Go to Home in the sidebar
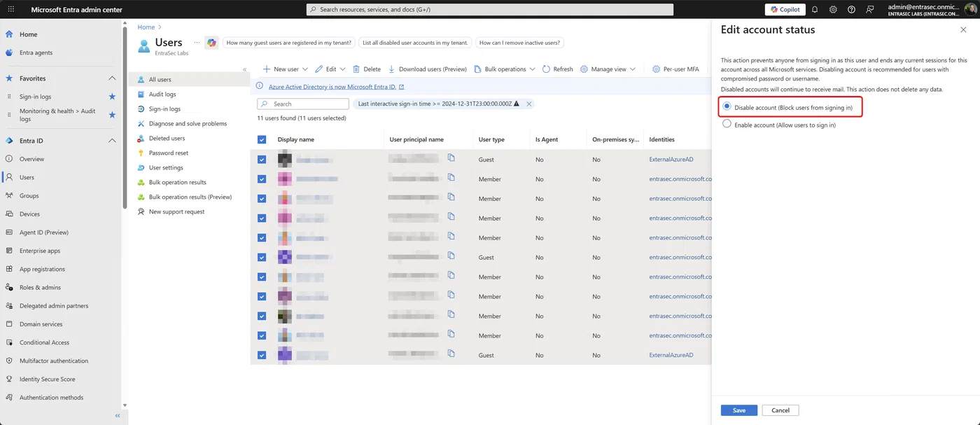980x425 pixels. tap(28, 34)
